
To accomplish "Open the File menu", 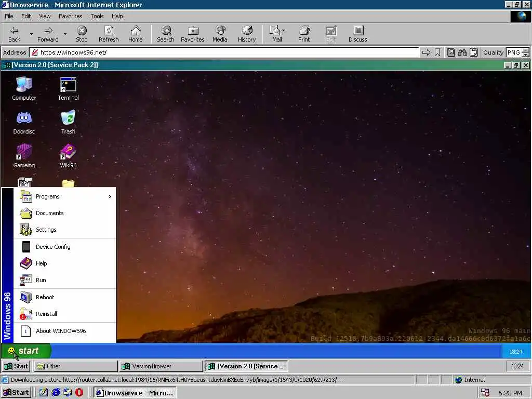I will (9, 16).
